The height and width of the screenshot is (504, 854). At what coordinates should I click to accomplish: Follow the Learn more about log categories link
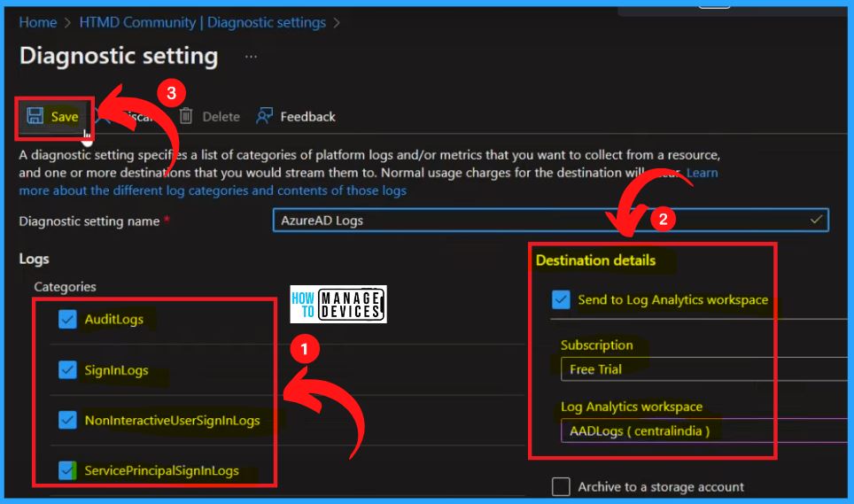point(213,190)
